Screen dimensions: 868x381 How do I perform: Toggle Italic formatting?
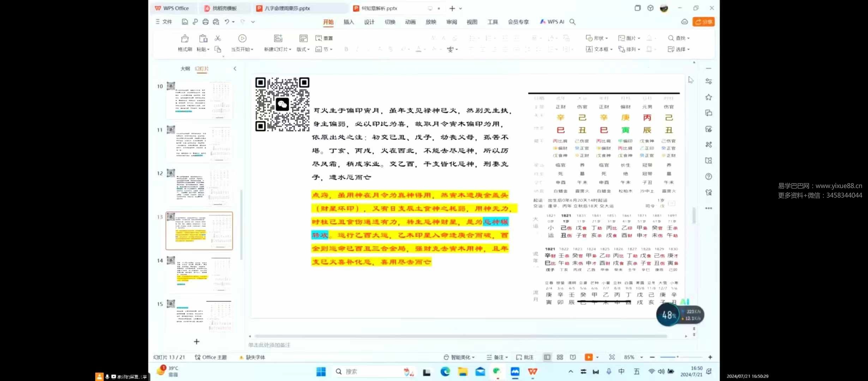(357, 49)
